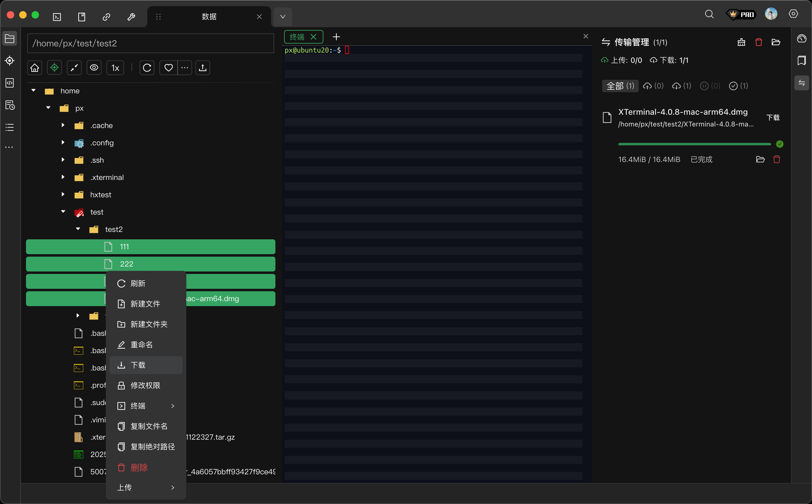Viewport: 812px width, 504px height.
Task: Open downloaded file's folder icon beside 已完成
Action: tap(760, 159)
